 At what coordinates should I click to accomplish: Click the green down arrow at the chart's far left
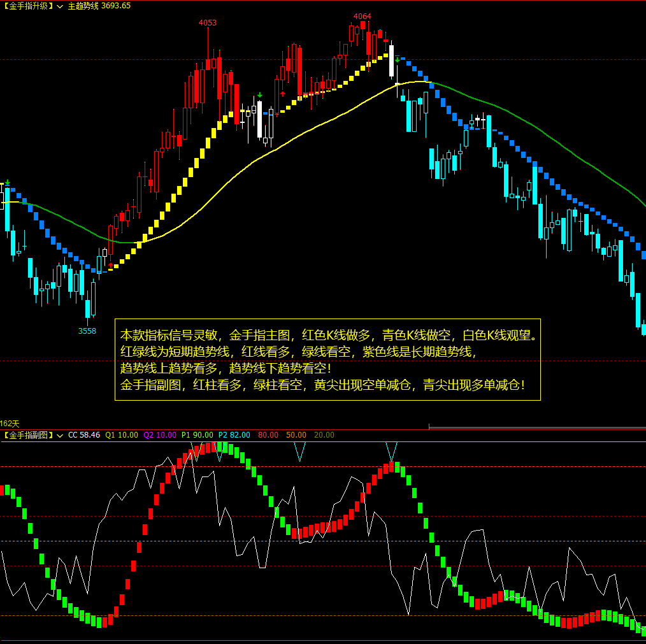pos(8,182)
